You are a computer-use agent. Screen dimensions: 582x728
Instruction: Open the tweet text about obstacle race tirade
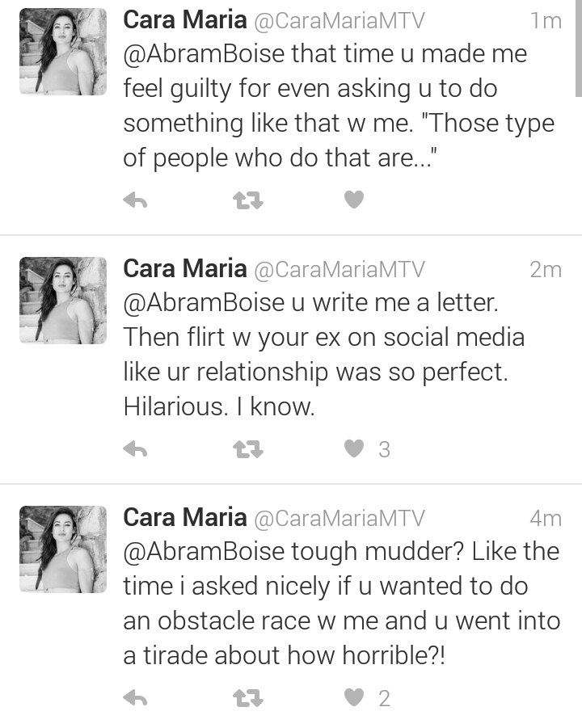[341, 603]
